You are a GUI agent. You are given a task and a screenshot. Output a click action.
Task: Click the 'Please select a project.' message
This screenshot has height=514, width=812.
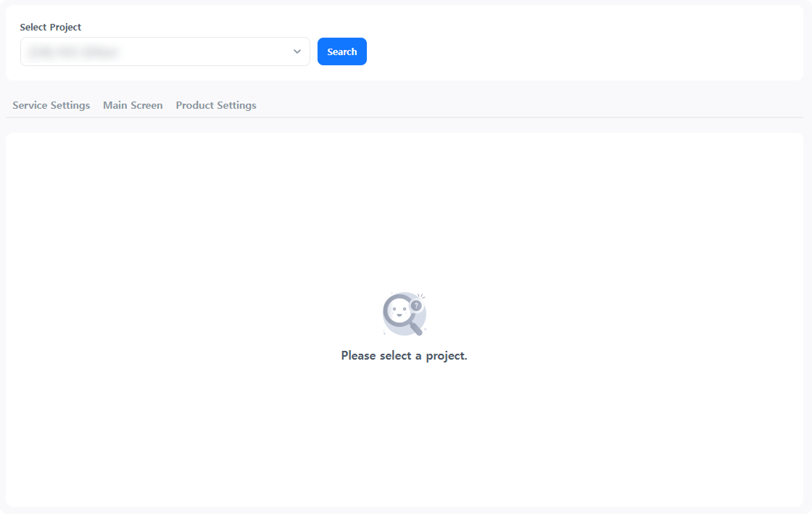(404, 355)
